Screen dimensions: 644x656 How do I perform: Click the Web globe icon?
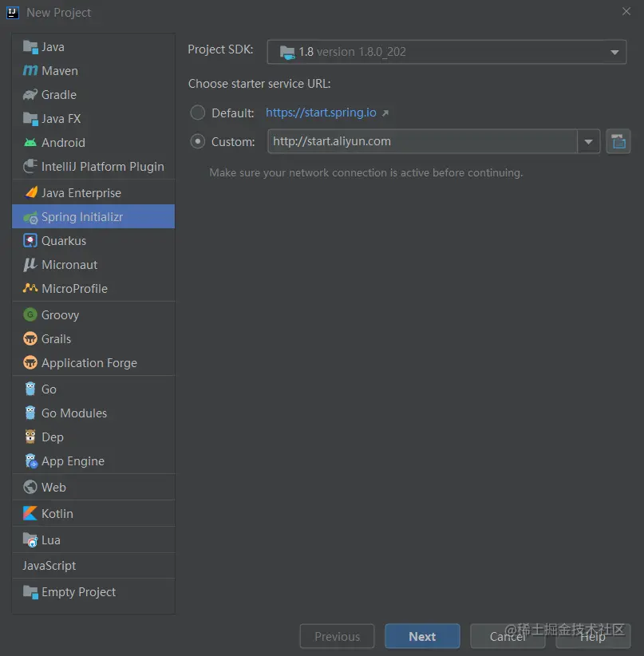(x=30, y=487)
